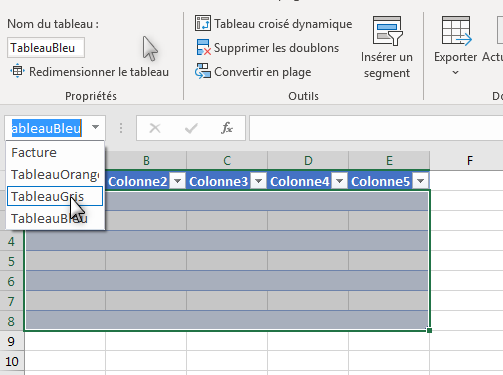The width and height of the screenshot is (503, 375).
Task: Click the Supprimer les doublons label
Action: click(x=276, y=48)
